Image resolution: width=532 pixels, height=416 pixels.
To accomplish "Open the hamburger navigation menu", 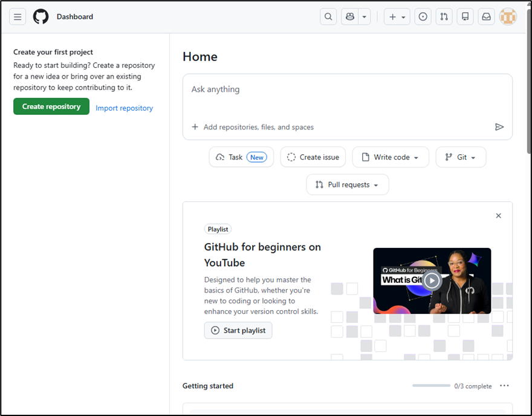I will point(18,16).
